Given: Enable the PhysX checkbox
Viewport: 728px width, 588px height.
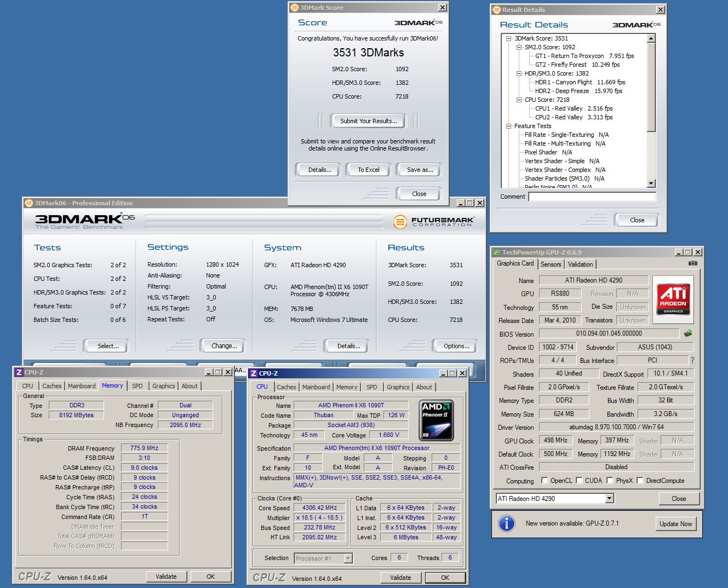Looking at the screenshot, I should click(610, 481).
